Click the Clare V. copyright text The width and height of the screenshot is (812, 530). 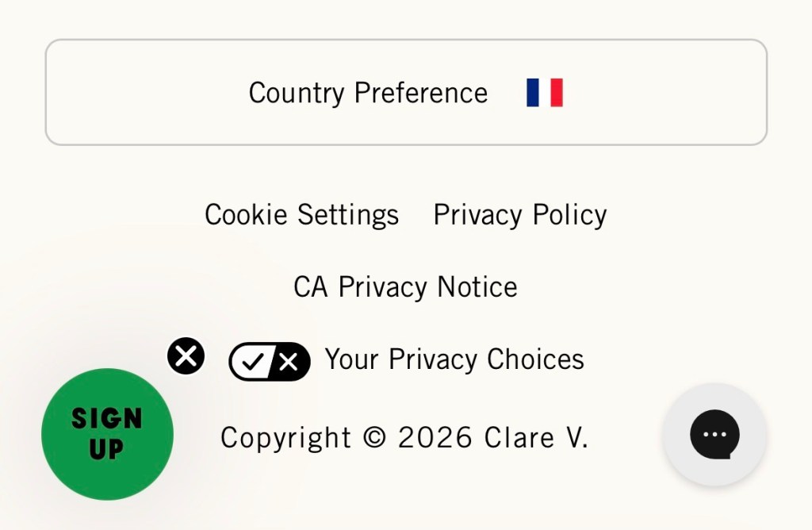pyautogui.click(x=405, y=436)
